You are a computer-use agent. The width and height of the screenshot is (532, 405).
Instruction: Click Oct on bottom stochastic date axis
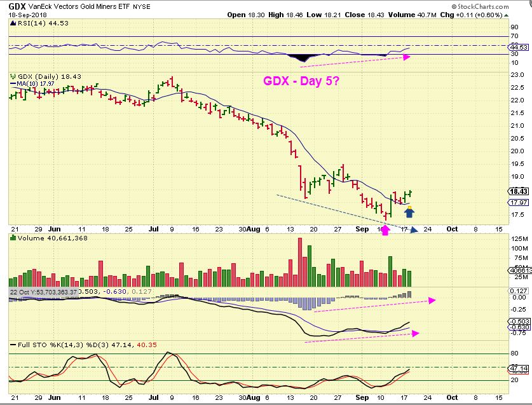[x=452, y=397]
